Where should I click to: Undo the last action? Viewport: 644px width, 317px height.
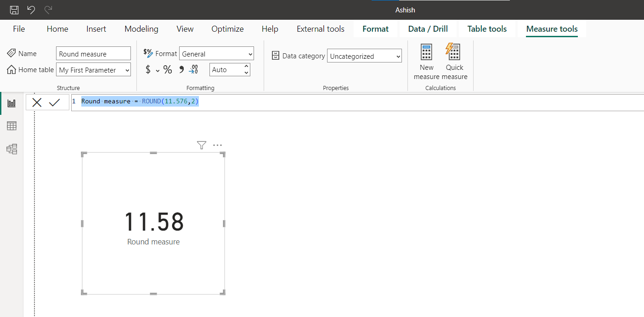click(30, 10)
